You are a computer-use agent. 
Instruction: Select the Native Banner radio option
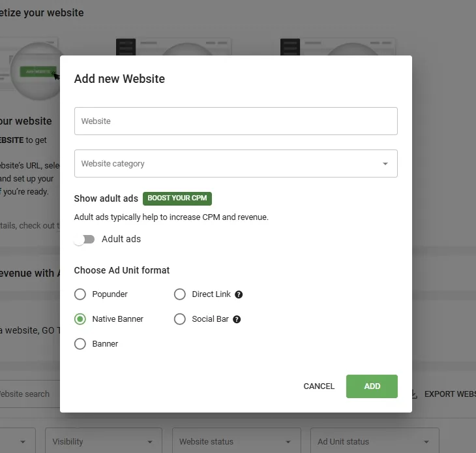80,319
